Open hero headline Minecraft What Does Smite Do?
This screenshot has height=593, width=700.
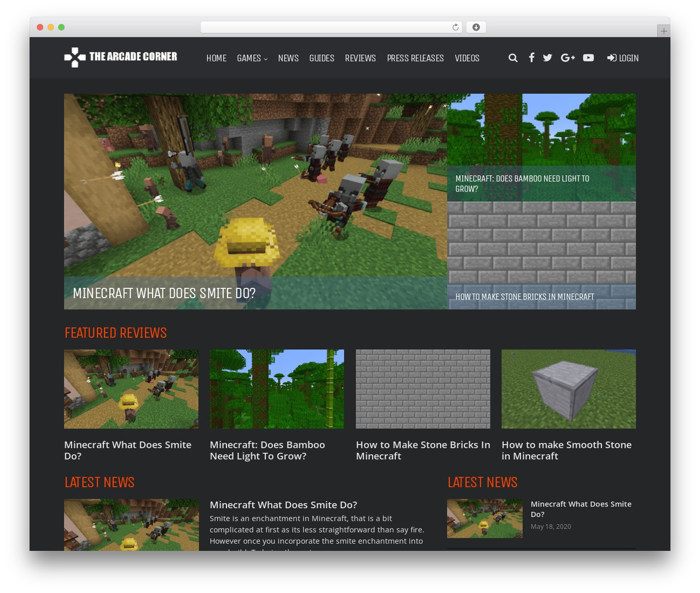click(164, 293)
